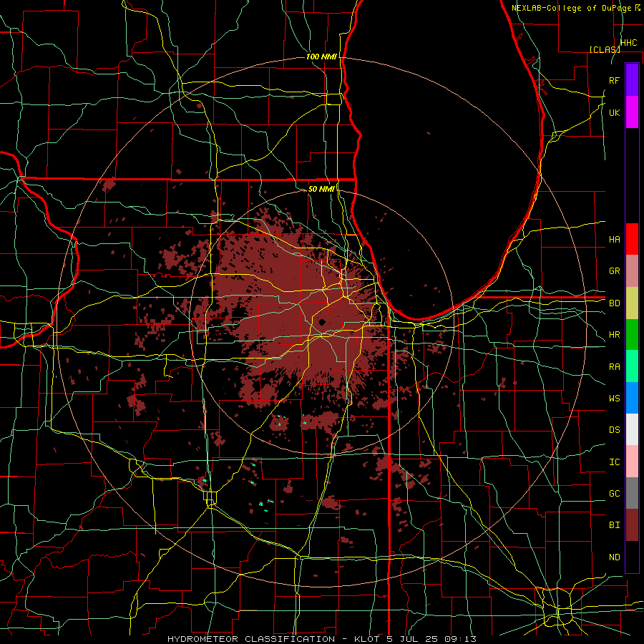
Task: Click the DS legend label
Action: tap(614, 430)
